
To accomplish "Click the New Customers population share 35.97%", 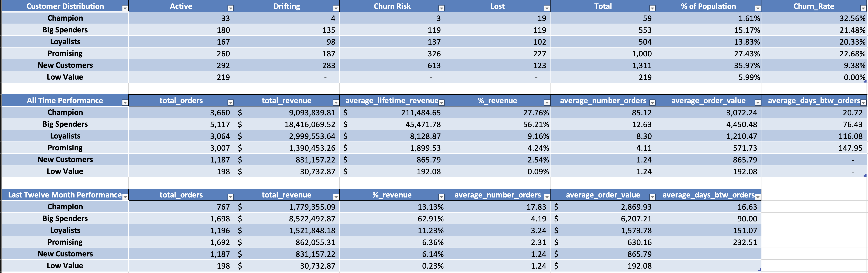I will click(708, 65).
